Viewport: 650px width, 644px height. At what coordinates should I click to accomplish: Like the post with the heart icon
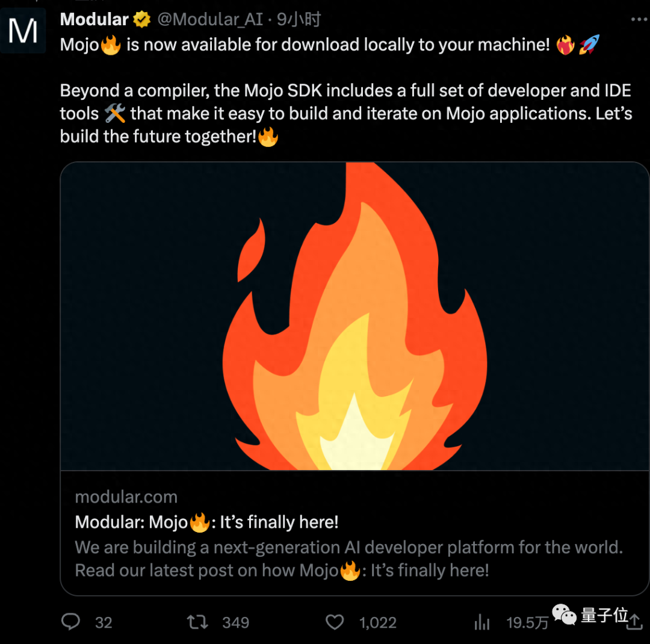334,621
